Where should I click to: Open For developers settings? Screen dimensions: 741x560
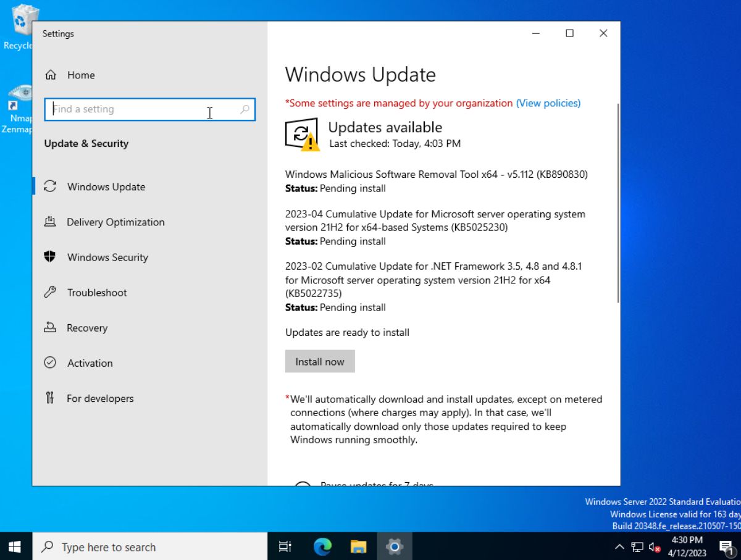pyautogui.click(x=99, y=398)
